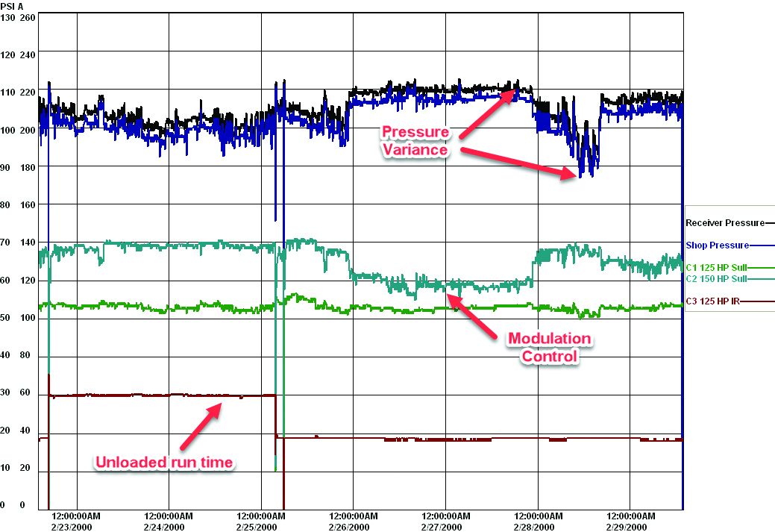Click the 20 40 axis value
The width and height of the screenshot is (775, 532).
click(x=16, y=430)
